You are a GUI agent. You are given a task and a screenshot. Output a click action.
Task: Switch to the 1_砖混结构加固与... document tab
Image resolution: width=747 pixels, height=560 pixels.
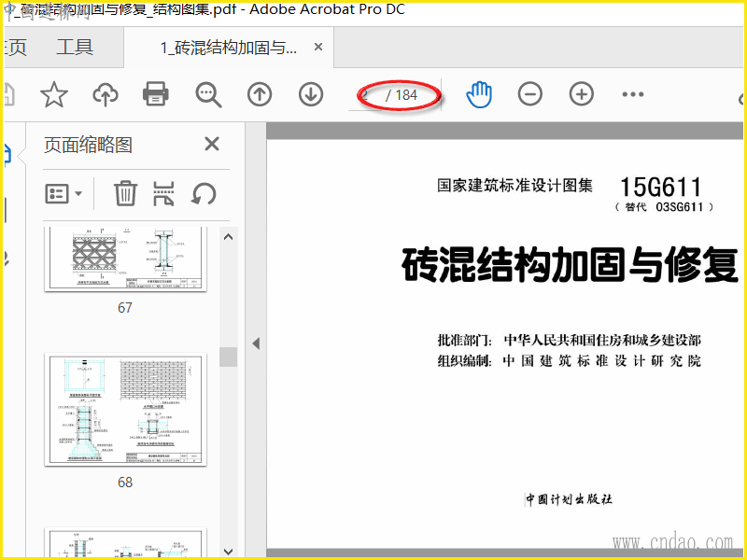pos(229,48)
